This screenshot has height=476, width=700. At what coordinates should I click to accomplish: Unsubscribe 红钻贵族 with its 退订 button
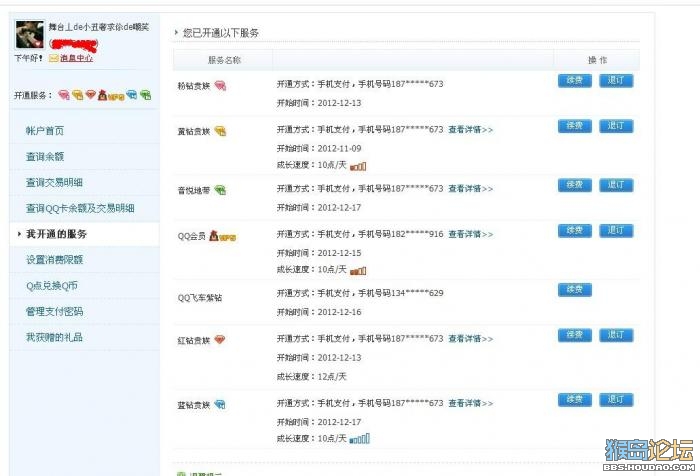click(616, 335)
